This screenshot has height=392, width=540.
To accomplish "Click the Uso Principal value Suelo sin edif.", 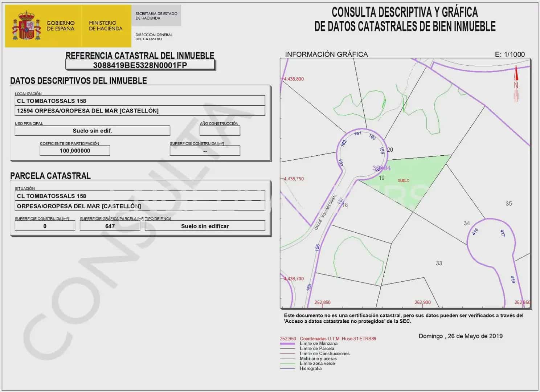I will click(93, 131).
